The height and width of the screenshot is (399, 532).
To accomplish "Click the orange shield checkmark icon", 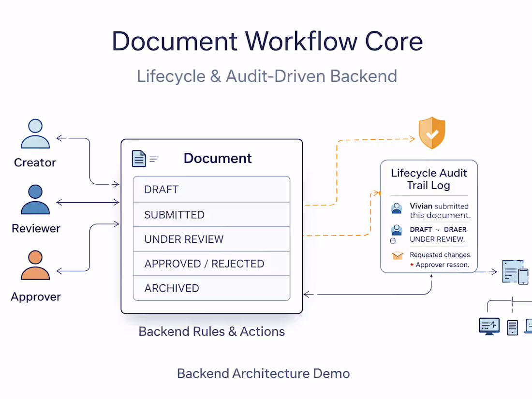I will (x=432, y=132).
